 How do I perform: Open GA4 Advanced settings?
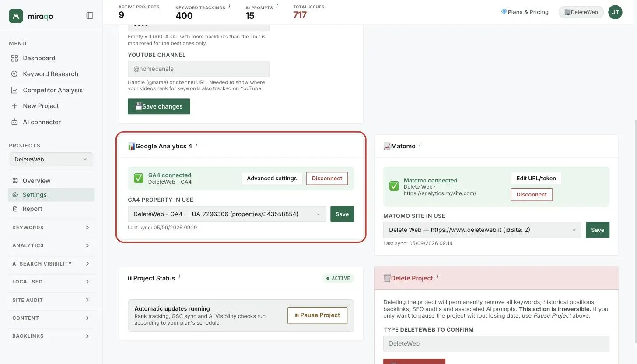pos(272,178)
